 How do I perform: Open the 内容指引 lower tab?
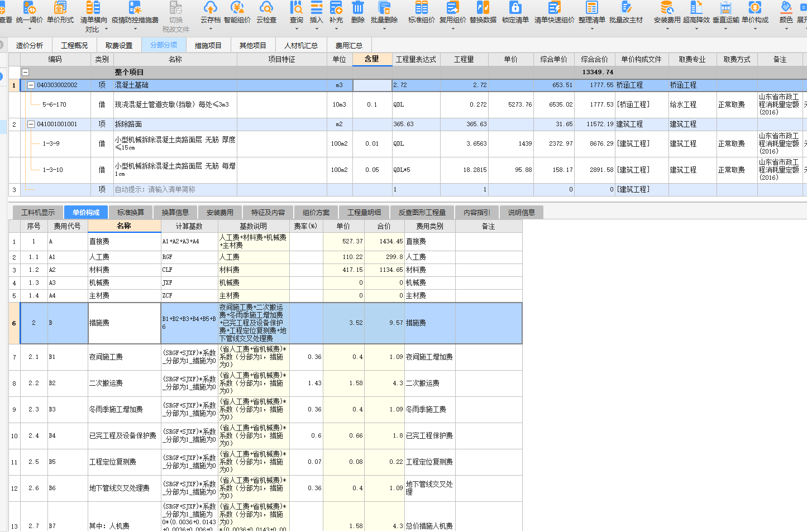click(477, 213)
